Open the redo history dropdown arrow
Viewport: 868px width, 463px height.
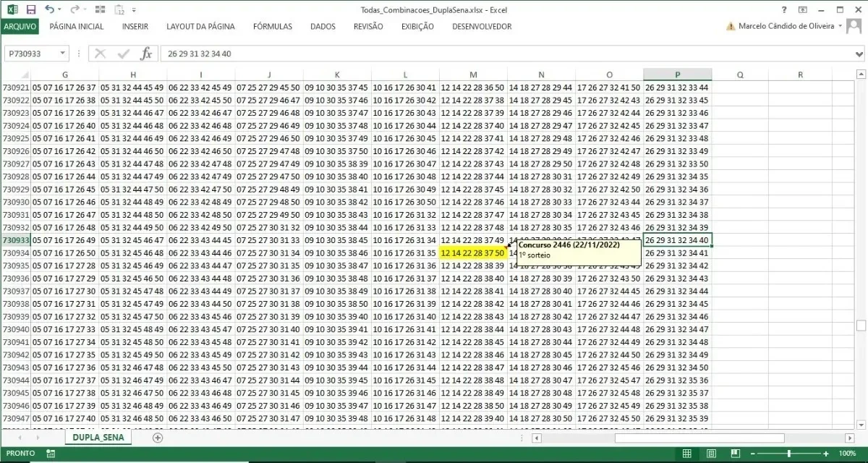(85, 10)
